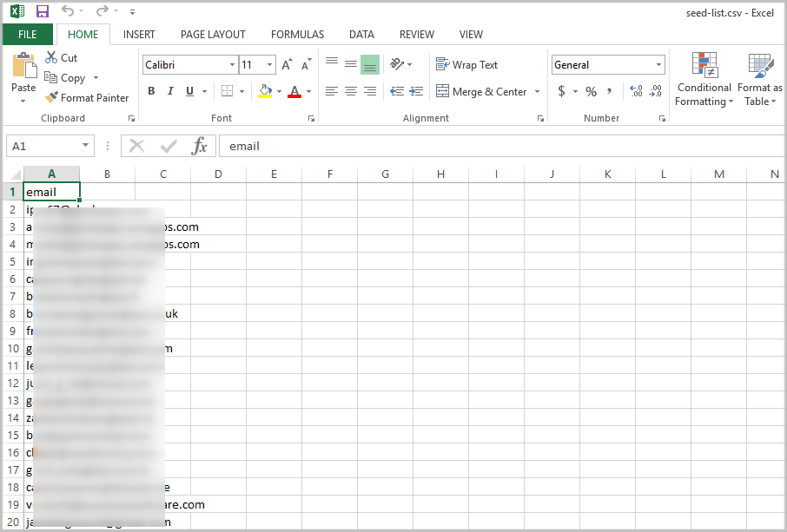The image size is (787, 532).
Task: Choose the Font Color swatch
Action: tap(294, 90)
